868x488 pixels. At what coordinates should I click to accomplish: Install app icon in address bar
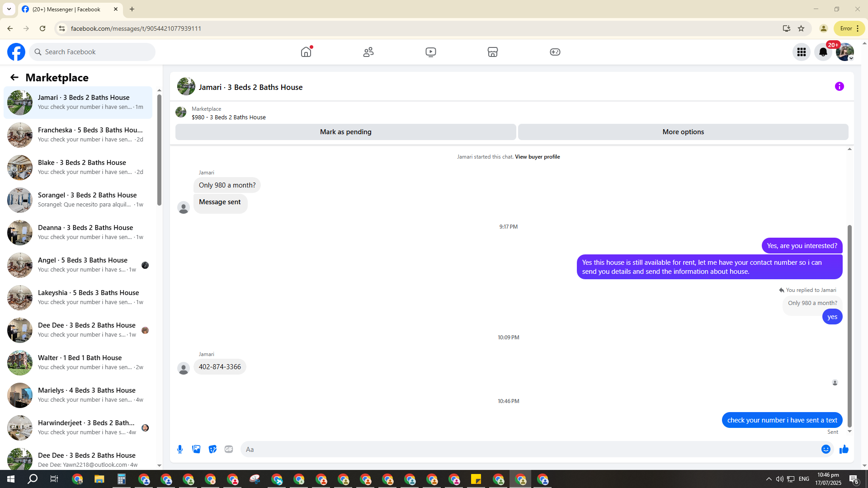[787, 28]
